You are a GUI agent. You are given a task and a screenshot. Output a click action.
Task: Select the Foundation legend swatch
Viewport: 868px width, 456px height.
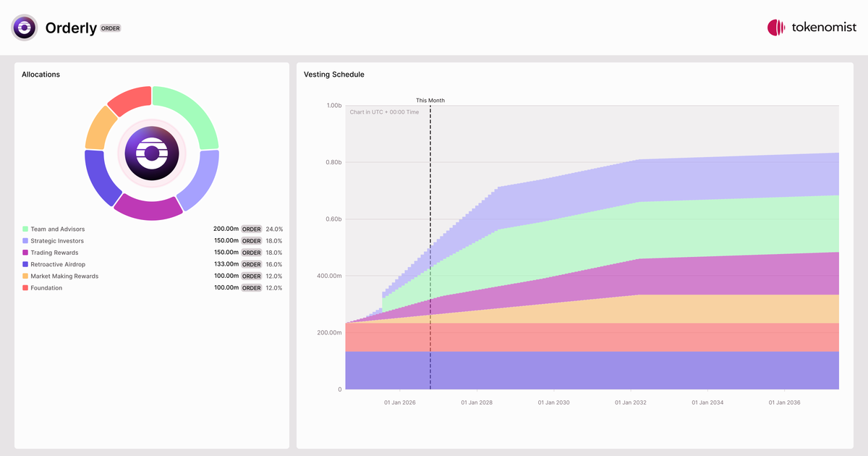coord(25,288)
